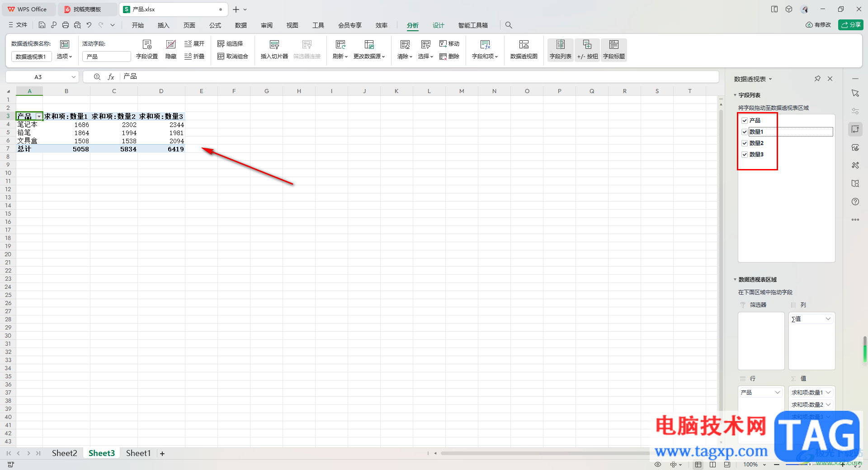Viewport: 868px width, 470px height.
Task: Switch to the 开始 ribbon tab
Action: tap(138, 25)
